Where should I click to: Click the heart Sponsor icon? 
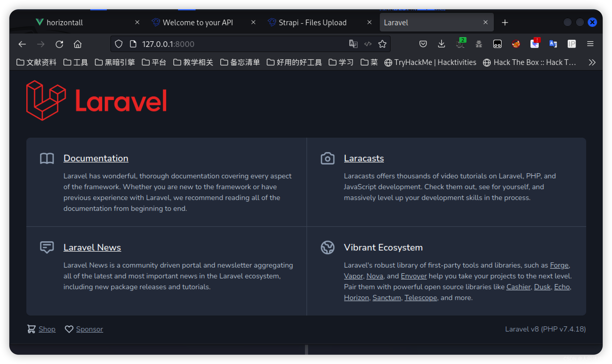69,329
